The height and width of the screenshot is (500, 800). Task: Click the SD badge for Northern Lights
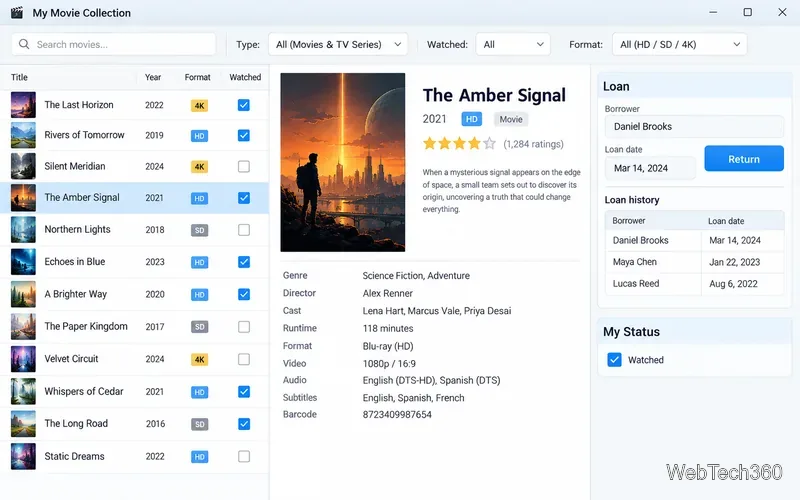199,230
